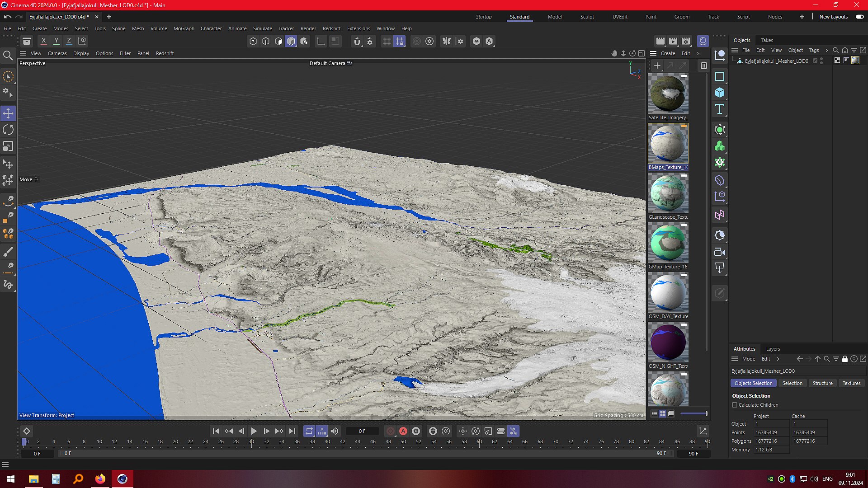
Task: Add a Cube primitive object
Action: point(720,93)
